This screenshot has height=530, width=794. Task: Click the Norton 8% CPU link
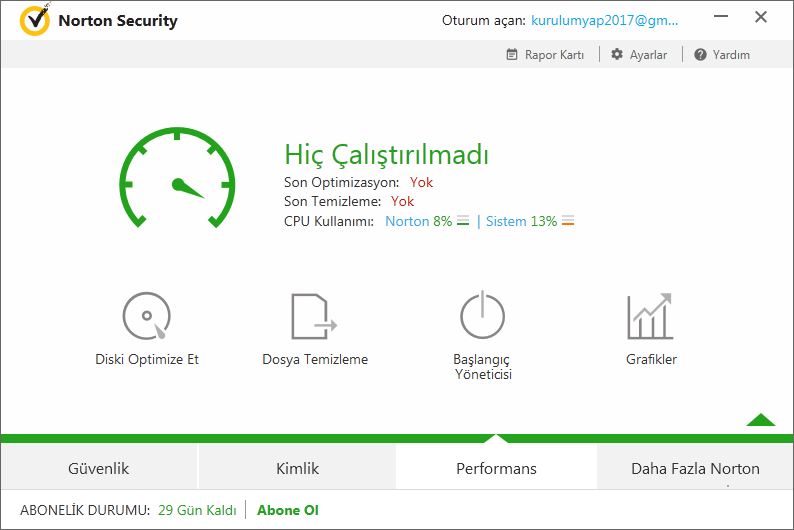419,221
